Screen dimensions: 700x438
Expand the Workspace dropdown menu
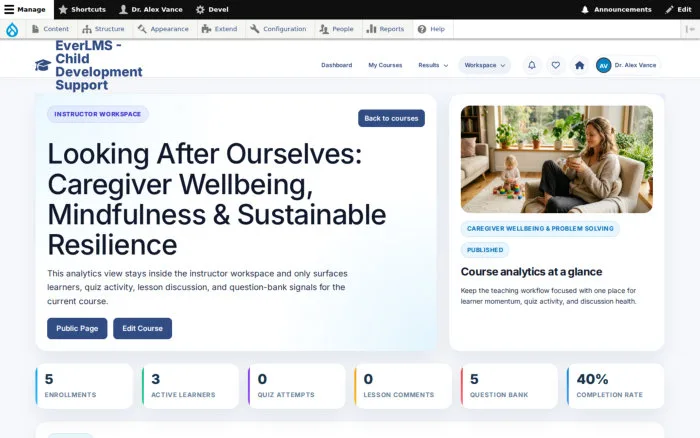[x=484, y=65]
